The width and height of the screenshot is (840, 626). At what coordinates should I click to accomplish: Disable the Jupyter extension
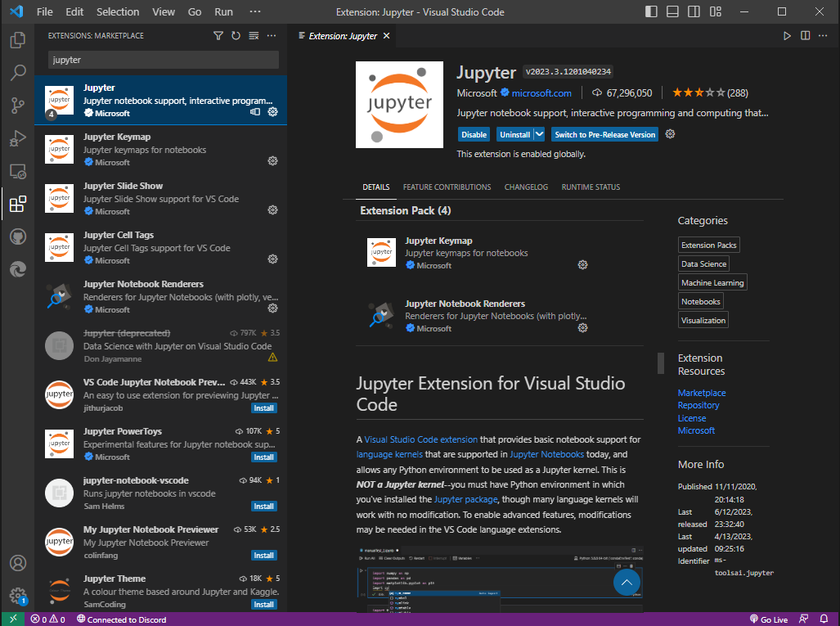pyautogui.click(x=474, y=134)
